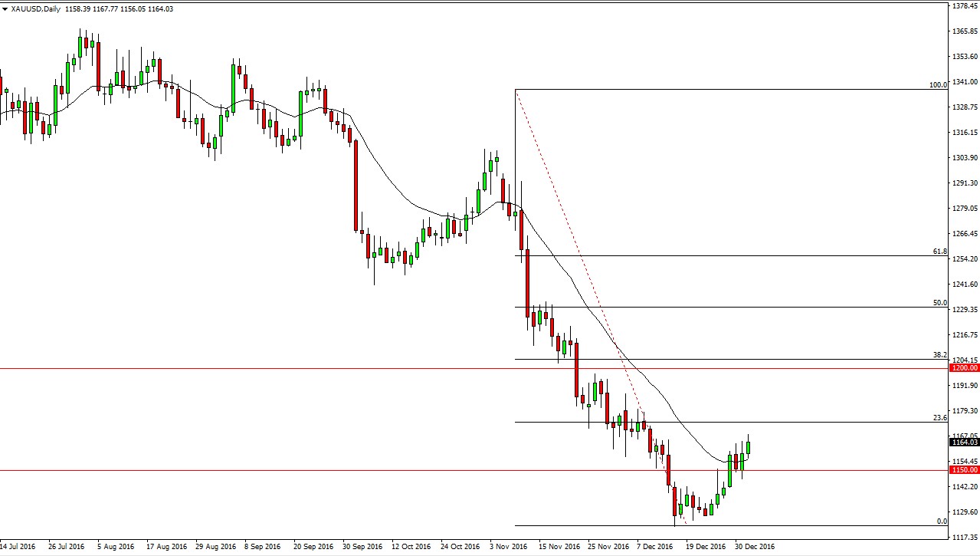Click the 1266.45 price axis label
Screen dimensions: 980x556
965,234
